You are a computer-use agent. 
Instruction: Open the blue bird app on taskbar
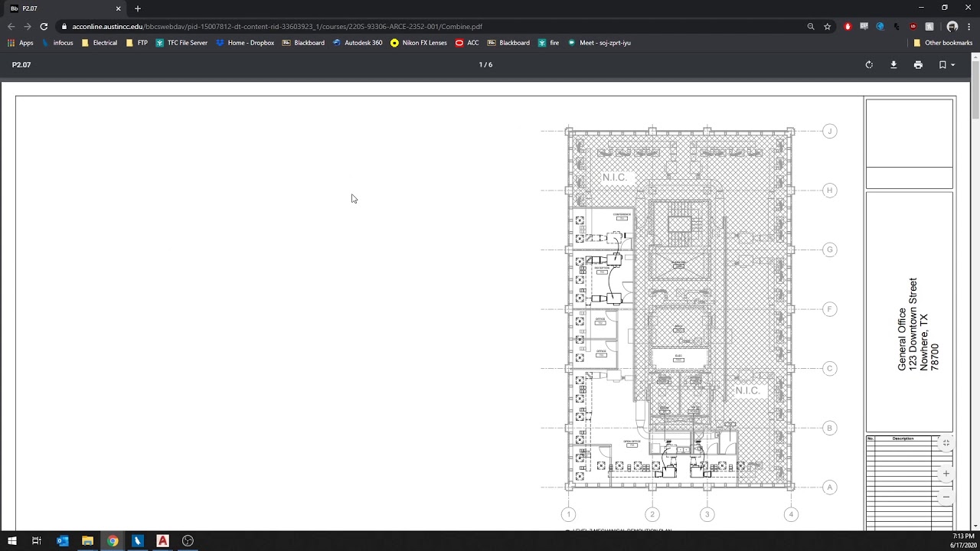tap(138, 541)
